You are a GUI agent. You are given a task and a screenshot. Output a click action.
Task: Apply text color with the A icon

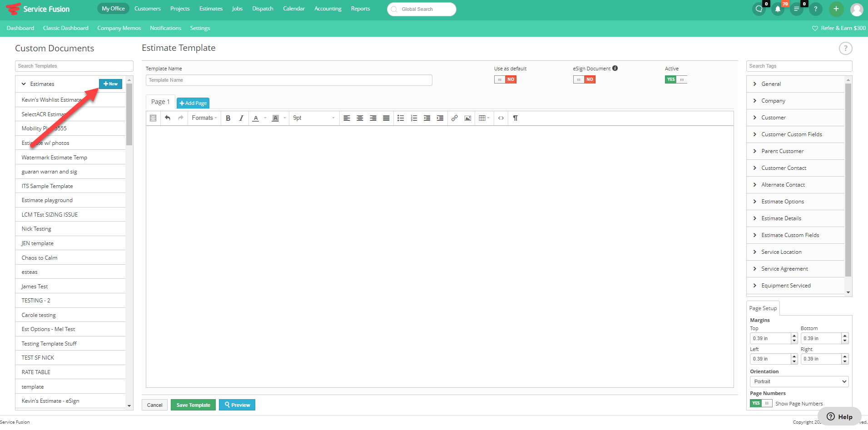click(256, 118)
